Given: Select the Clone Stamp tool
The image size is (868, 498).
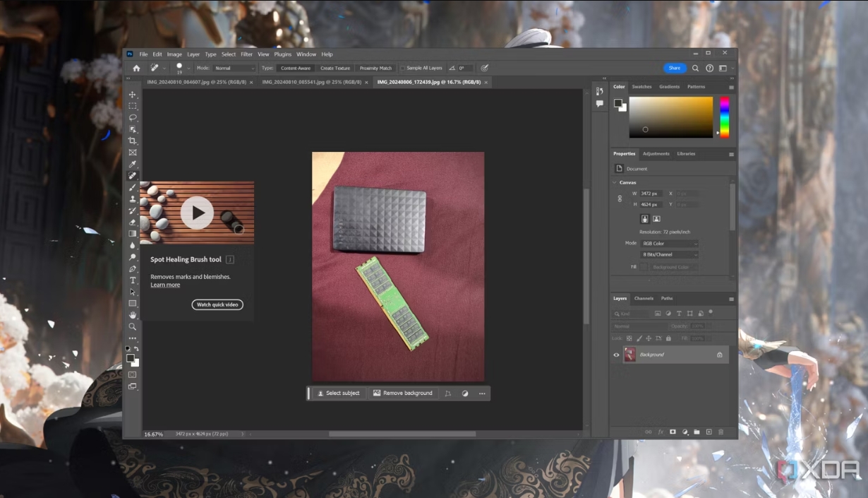Looking at the screenshot, I should coord(132,199).
